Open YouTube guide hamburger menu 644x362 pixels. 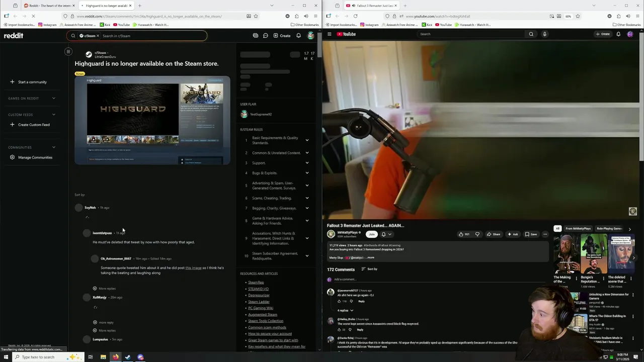coord(330,34)
